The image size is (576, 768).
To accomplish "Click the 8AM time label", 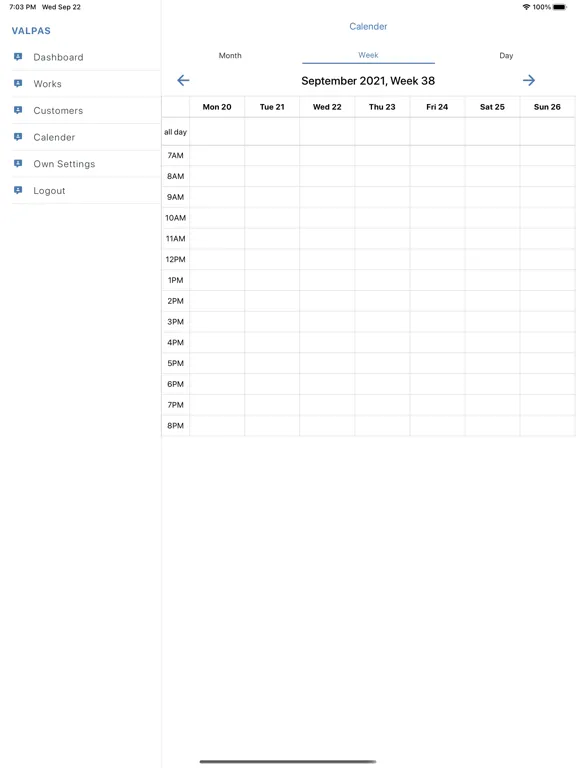I will coord(175,176).
